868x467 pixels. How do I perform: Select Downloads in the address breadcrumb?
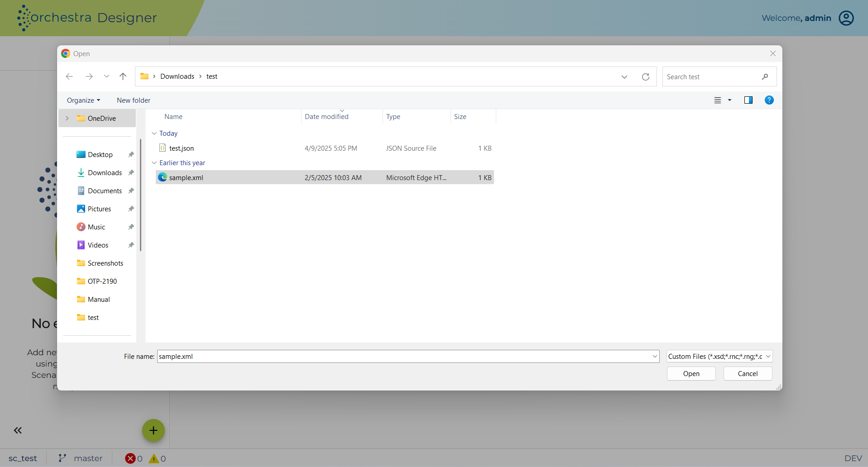[x=177, y=76]
